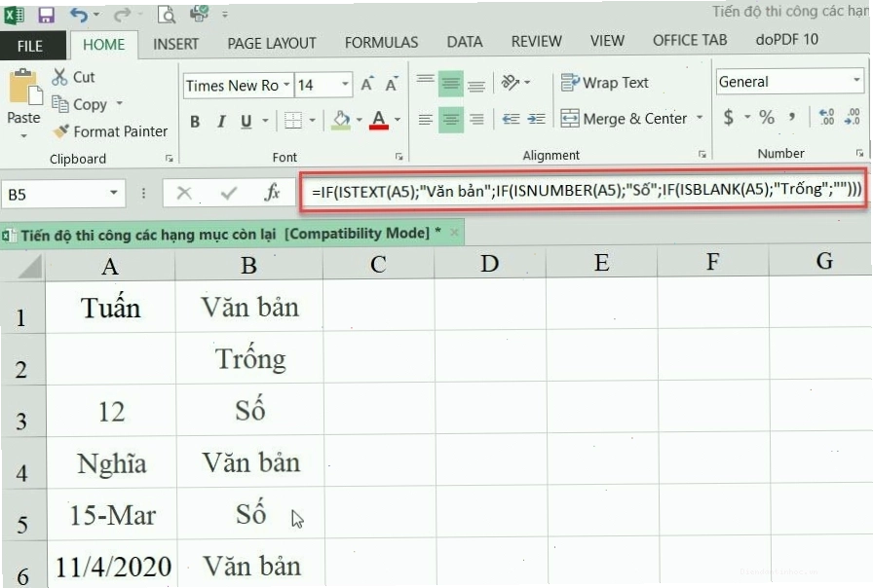
Task: Switch to the INSERT tab
Action: 175,44
